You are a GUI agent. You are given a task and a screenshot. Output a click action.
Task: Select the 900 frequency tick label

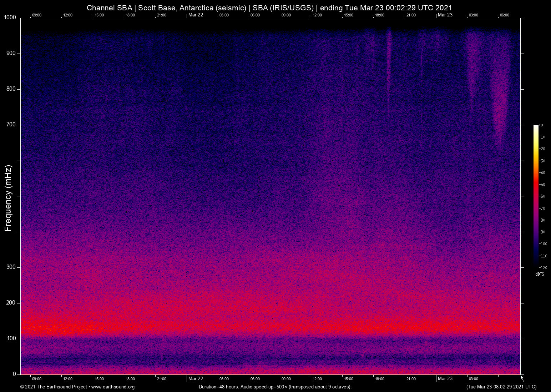(11, 53)
